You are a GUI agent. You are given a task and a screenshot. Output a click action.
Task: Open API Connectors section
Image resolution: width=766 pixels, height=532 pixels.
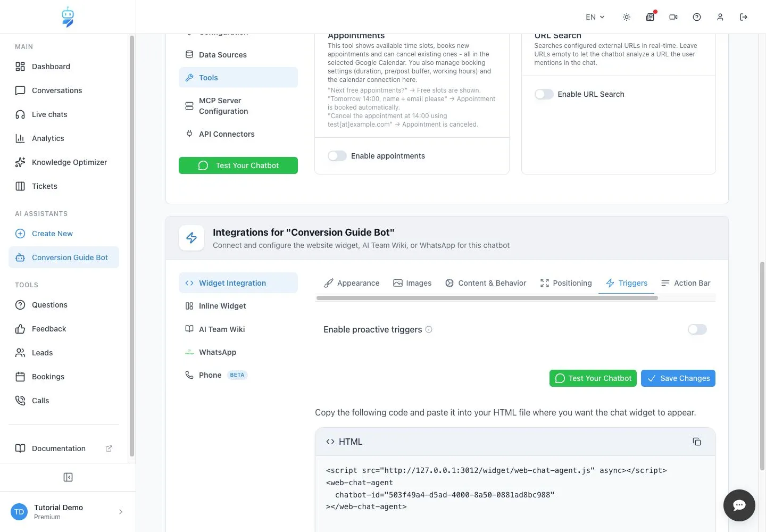(x=238, y=134)
